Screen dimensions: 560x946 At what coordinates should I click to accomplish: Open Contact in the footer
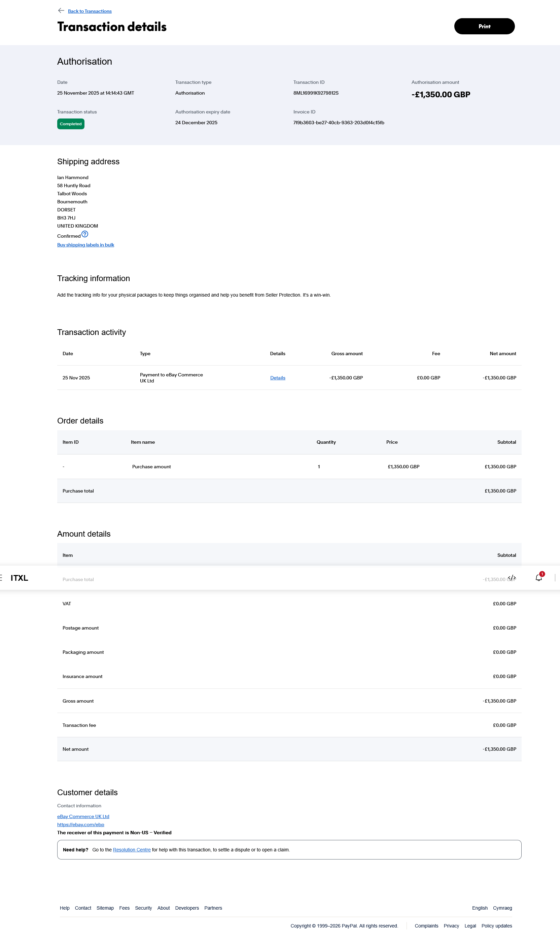tap(83, 908)
